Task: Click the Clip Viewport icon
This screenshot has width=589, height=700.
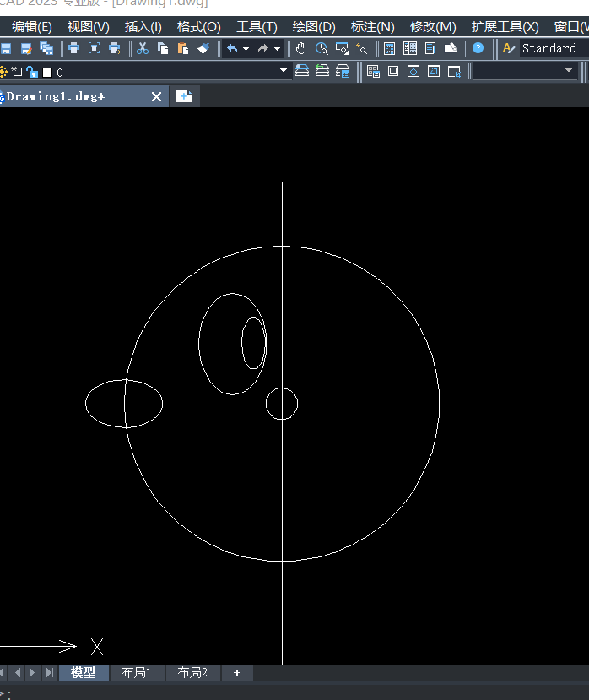Action: (x=454, y=72)
